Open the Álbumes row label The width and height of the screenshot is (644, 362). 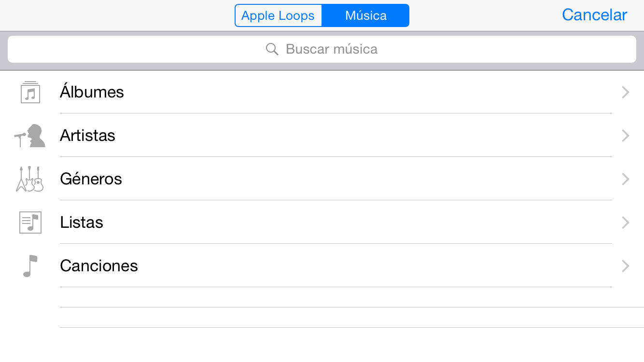tap(92, 91)
